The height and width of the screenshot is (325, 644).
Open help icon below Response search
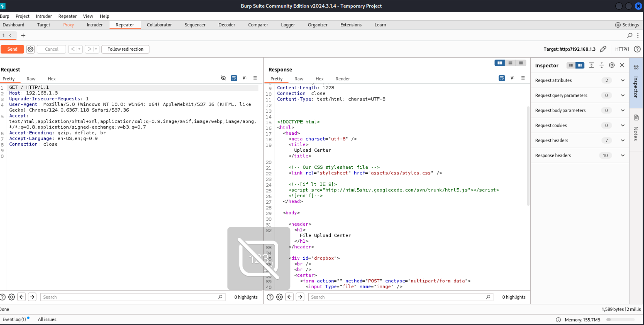(x=270, y=297)
